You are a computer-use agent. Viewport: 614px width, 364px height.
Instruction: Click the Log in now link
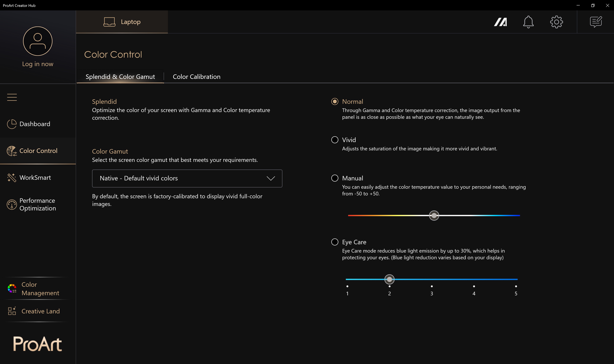tap(38, 64)
